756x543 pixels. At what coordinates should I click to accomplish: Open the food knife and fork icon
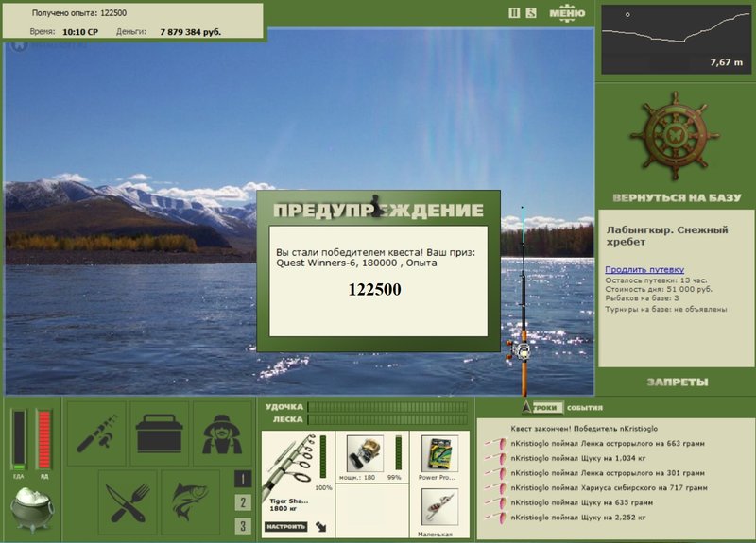click(x=128, y=502)
